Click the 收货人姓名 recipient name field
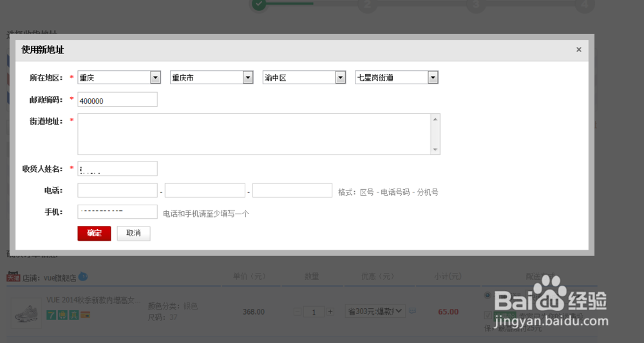Screen dimensions: 644x343 [x=117, y=169]
